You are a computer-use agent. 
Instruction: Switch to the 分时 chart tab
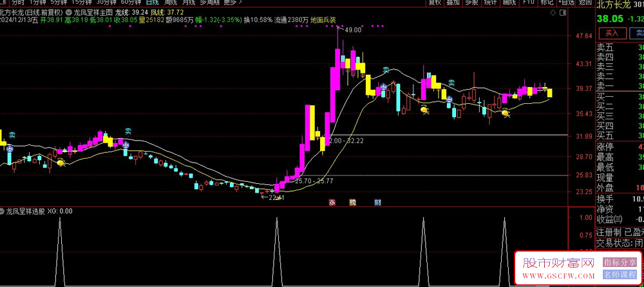click(17, 2)
